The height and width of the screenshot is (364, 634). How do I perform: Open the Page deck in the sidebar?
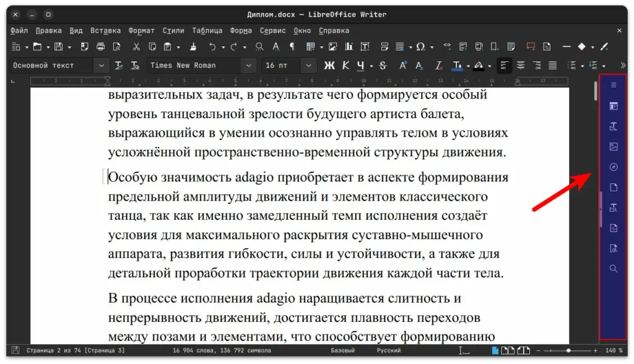(613, 187)
